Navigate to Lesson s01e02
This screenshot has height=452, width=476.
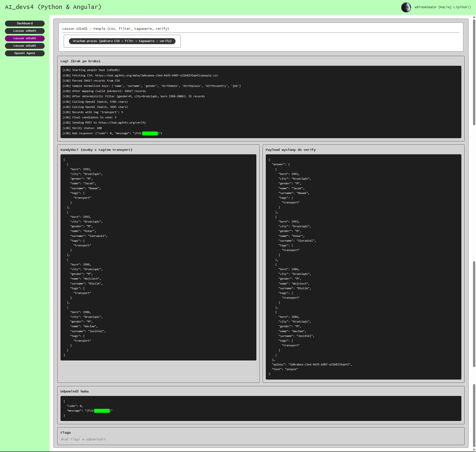(x=25, y=46)
